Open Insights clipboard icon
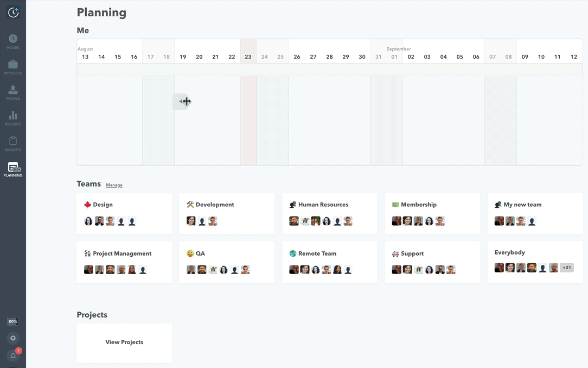 point(13,143)
